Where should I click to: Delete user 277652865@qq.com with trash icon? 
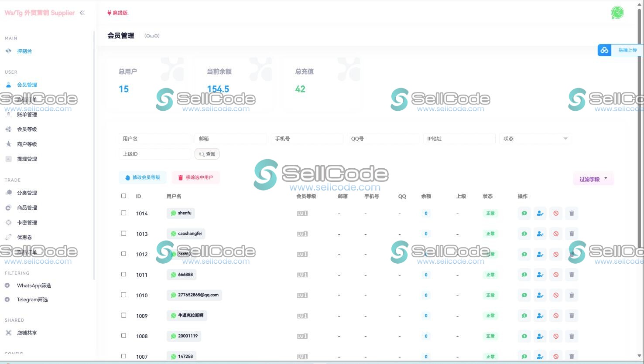[x=571, y=295]
